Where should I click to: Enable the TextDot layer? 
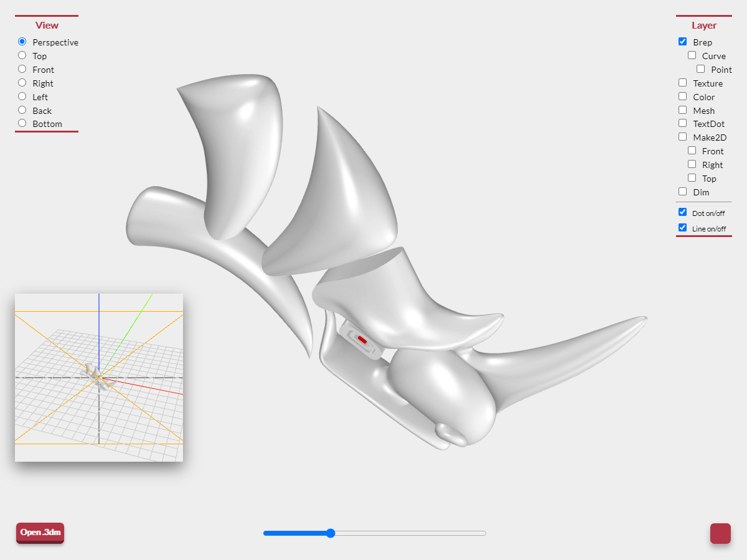click(x=682, y=123)
